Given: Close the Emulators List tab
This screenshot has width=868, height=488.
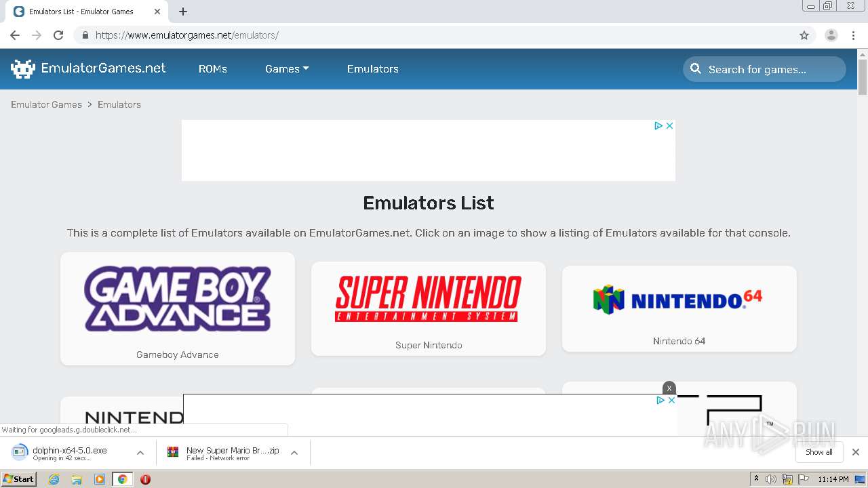Looking at the screenshot, I should pos(157,12).
